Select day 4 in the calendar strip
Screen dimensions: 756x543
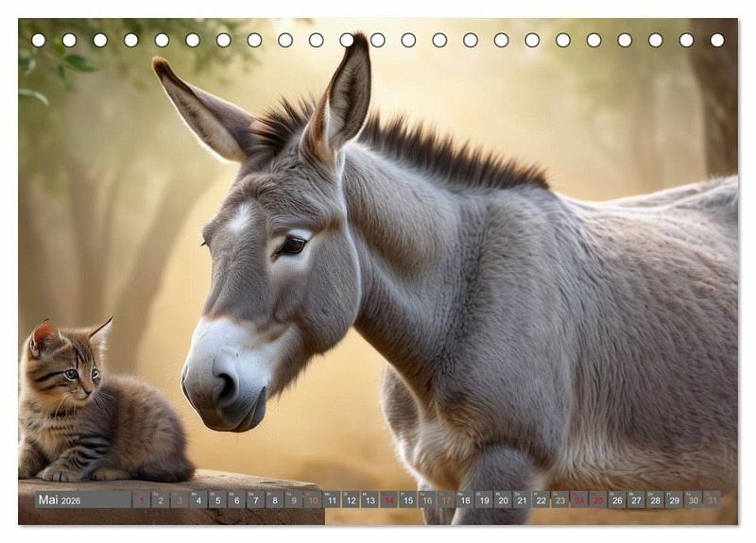pyautogui.click(x=198, y=501)
